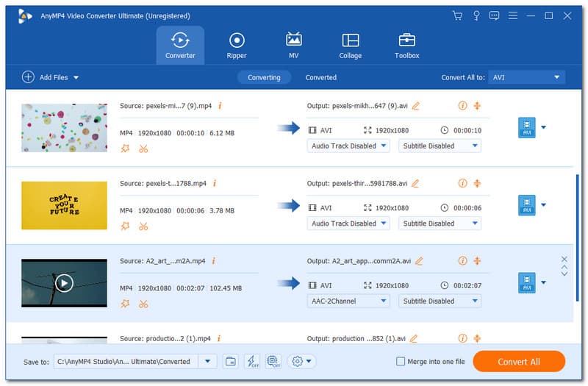Click compress icon for pexels-thir...5981788.avi
This screenshot has width=588, height=386.
[x=477, y=183]
